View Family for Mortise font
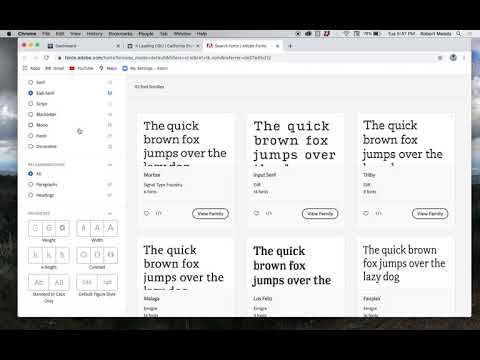 tap(210, 214)
